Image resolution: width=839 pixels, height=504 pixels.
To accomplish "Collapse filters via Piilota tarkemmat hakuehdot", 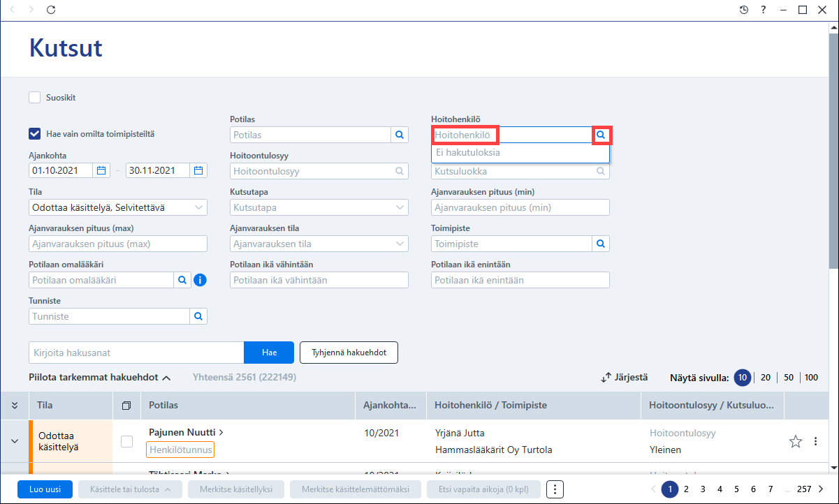I will [x=100, y=377].
